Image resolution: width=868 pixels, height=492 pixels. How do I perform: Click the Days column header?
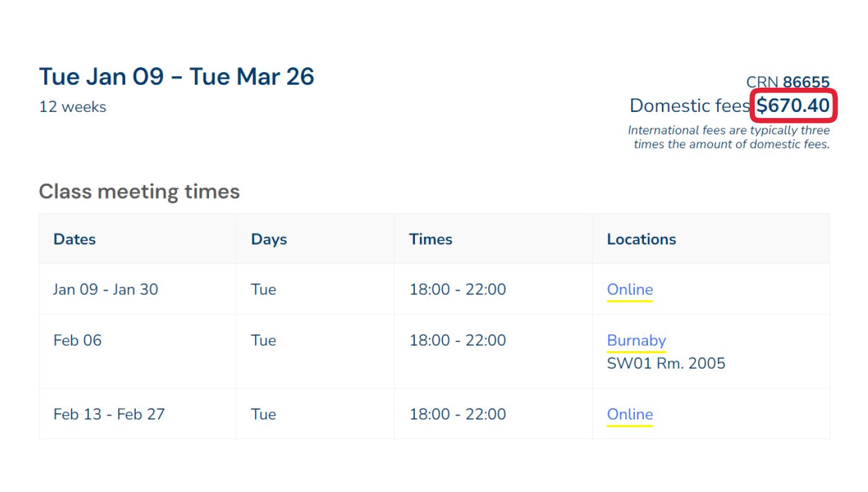269,239
